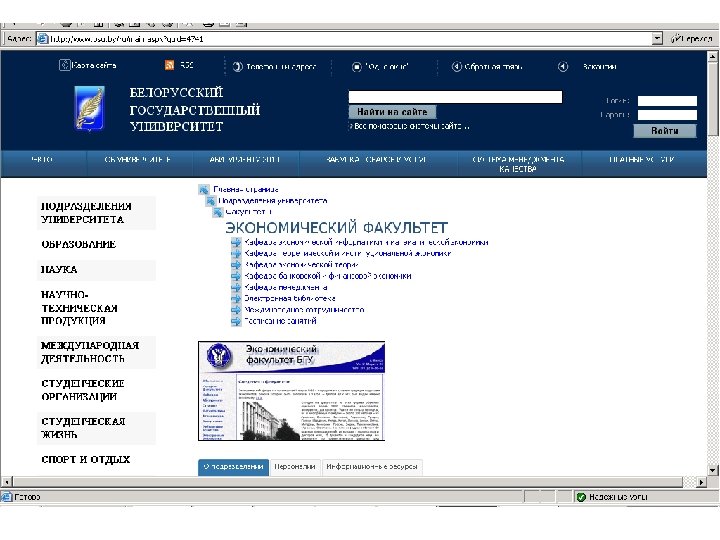Switch to the О подразделении tab
Viewport: 720px width, 540px height.
[x=234, y=467]
